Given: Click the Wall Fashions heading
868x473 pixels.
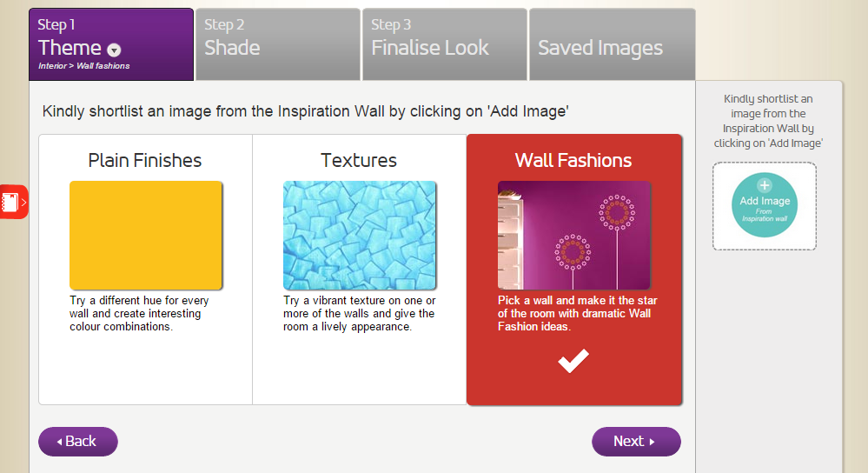Looking at the screenshot, I should pos(573,160).
